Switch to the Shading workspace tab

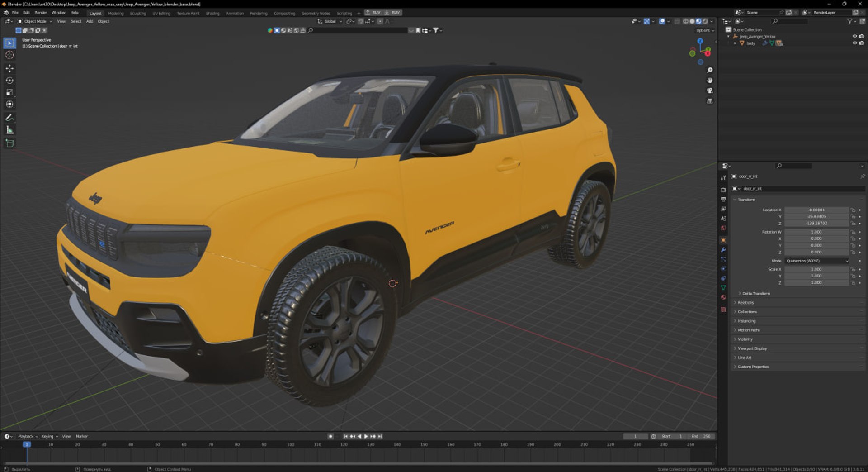[212, 13]
